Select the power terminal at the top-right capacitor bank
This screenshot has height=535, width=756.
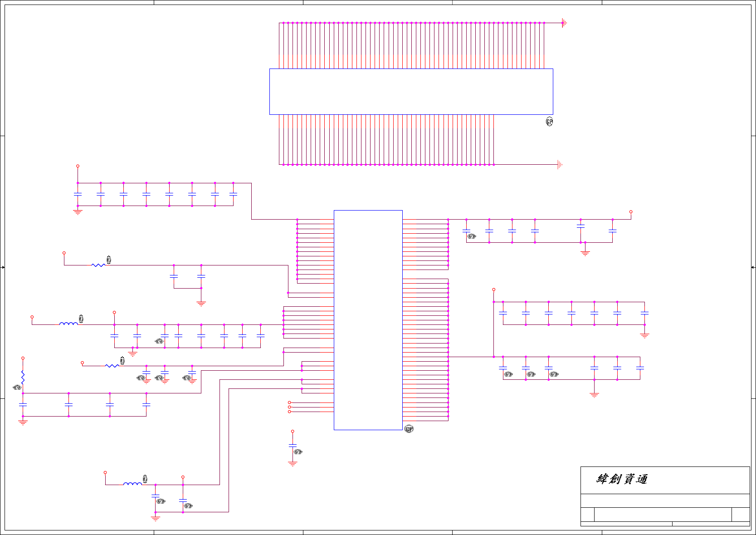tap(631, 212)
